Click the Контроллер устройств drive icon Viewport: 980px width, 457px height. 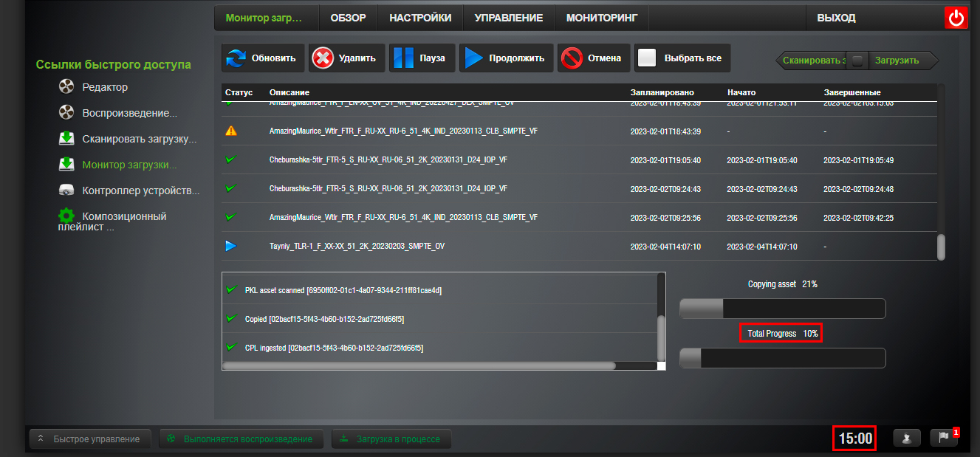66,190
